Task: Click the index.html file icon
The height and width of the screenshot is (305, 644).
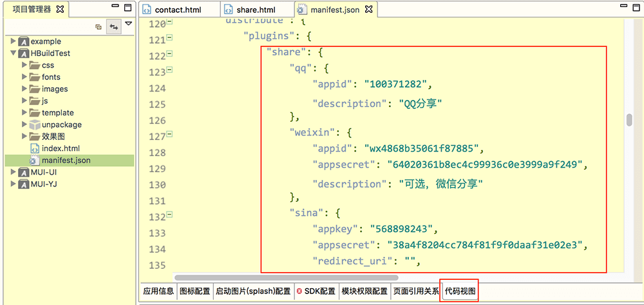Action: point(35,148)
